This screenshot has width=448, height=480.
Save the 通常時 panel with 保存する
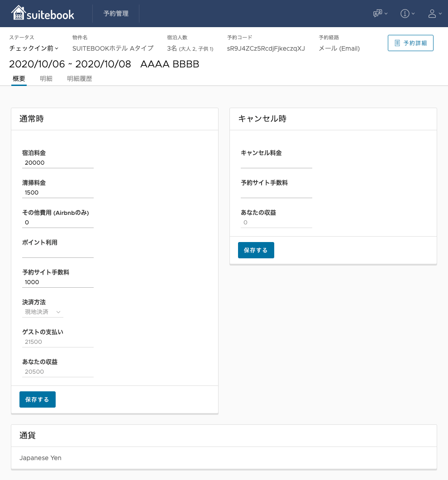tap(38, 399)
